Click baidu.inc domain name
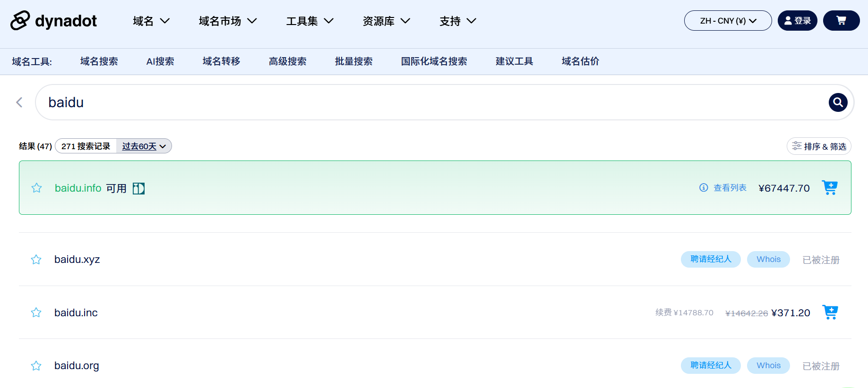868x388 pixels. click(x=76, y=312)
